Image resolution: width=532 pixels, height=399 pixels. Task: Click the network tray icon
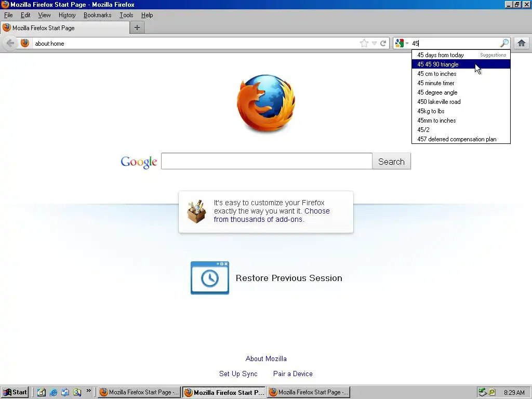482,392
